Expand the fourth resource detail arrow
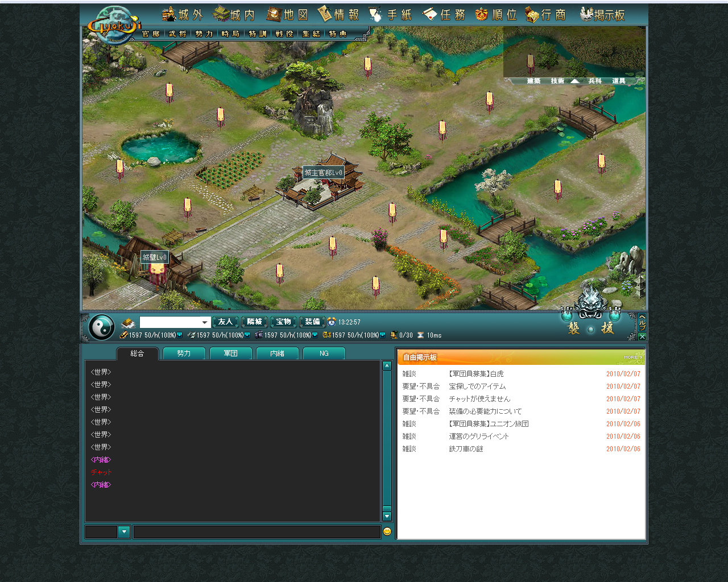 [383, 335]
